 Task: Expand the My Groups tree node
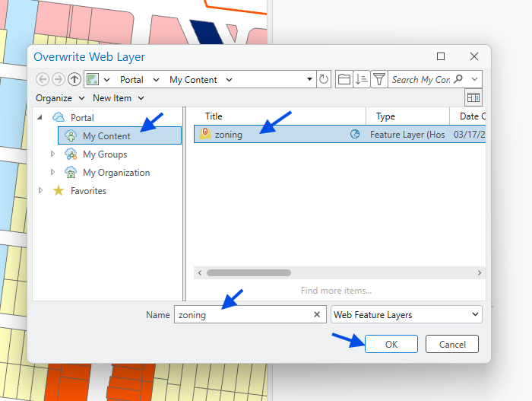pos(53,154)
